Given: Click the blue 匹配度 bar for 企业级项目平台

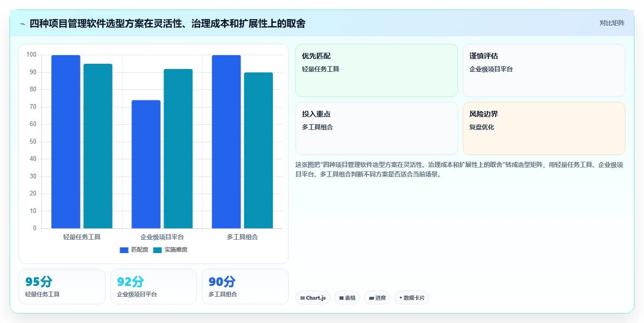Looking at the screenshot, I should pos(146,164).
